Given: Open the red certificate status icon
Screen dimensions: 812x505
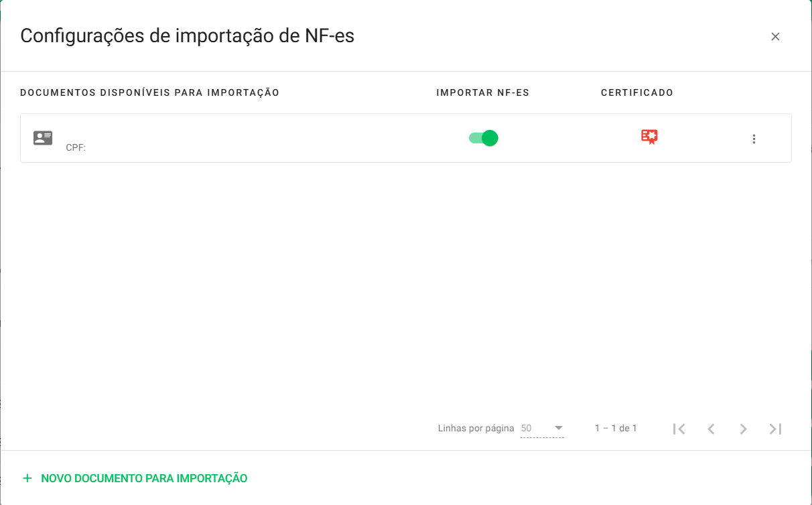Looking at the screenshot, I should pos(649,137).
